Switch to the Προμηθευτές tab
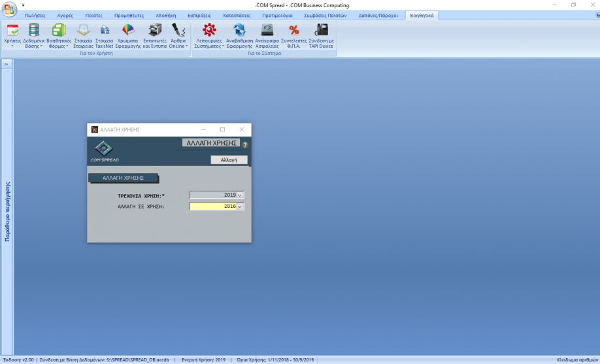 coord(129,16)
